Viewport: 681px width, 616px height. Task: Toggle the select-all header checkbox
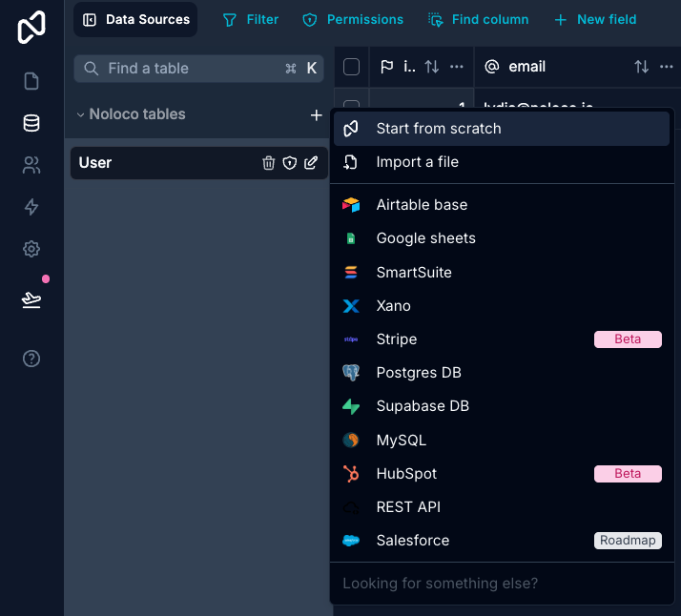(x=351, y=67)
